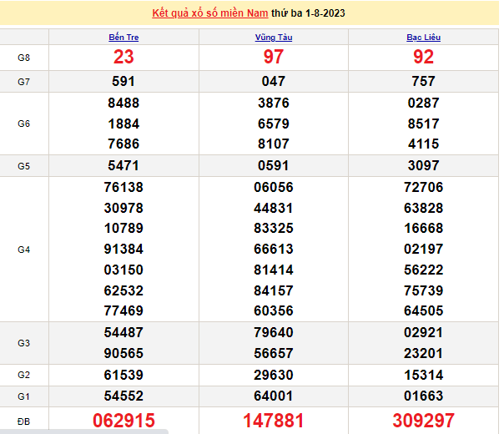Click the G7 number 757
This screenshot has width=504, height=434.
tap(423, 81)
